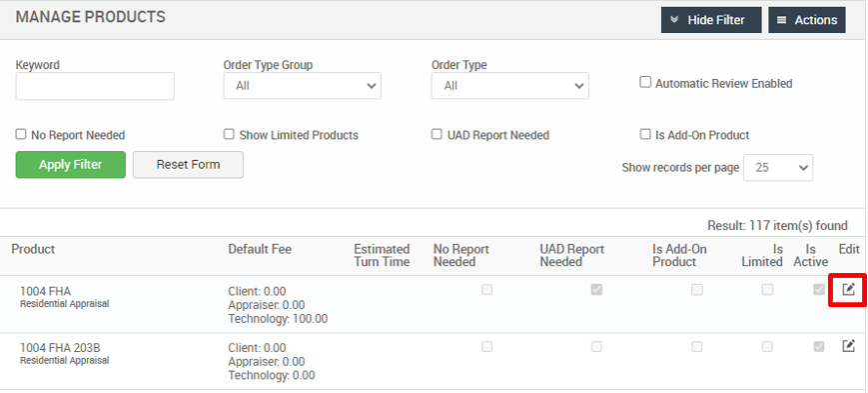Click the Technology: 100.00 fee value

click(x=278, y=319)
